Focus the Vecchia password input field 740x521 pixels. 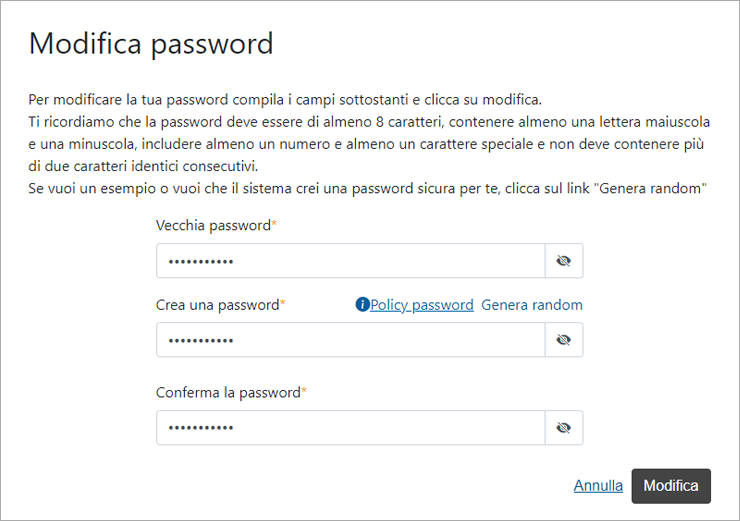pyautogui.click(x=351, y=261)
